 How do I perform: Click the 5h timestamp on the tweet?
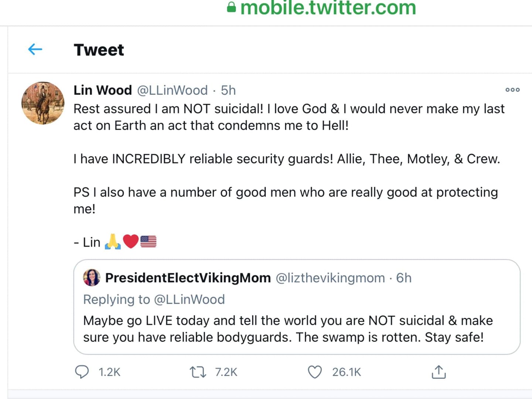point(228,90)
